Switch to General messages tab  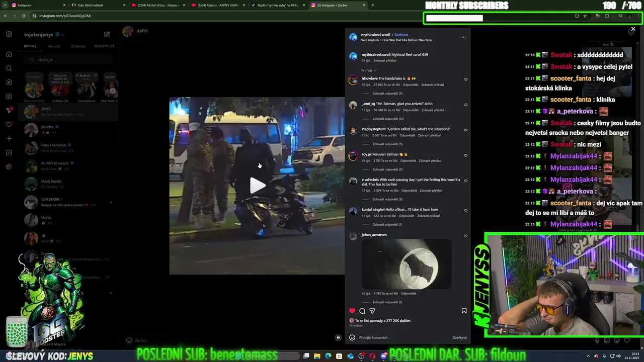(54, 46)
